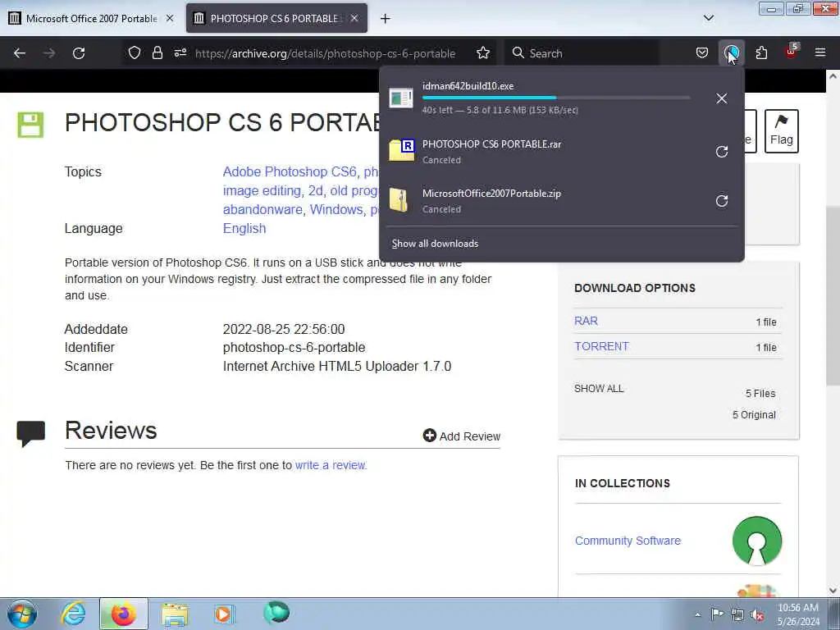Screen dimensions: 840x630
Task: Click the scrollbar down arrow
Action: coord(833,591)
